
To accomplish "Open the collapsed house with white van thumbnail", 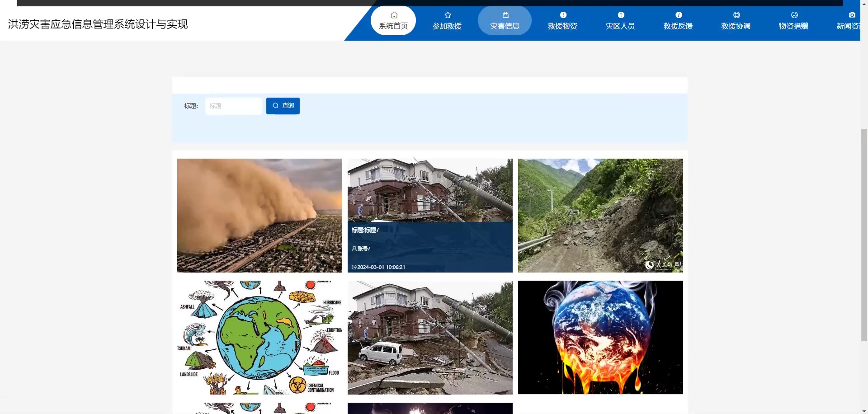I will (x=430, y=337).
